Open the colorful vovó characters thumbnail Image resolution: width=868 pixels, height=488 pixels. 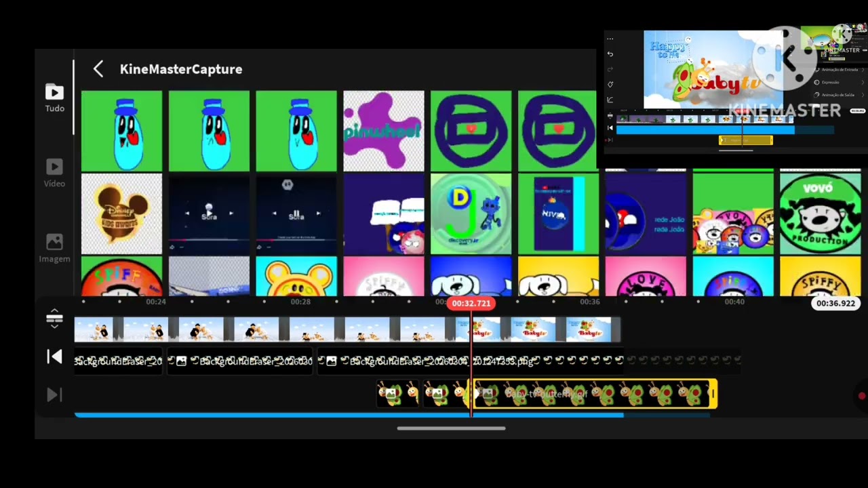(x=733, y=213)
